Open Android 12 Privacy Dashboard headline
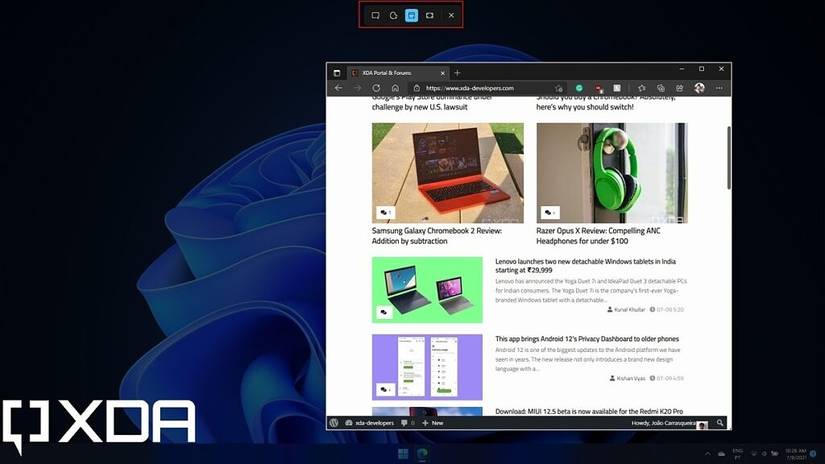 point(587,339)
